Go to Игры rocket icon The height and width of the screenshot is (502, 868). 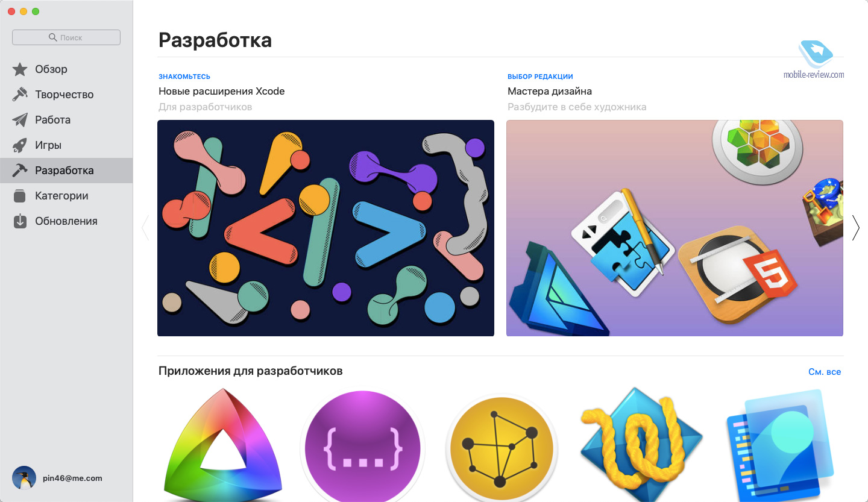20,145
